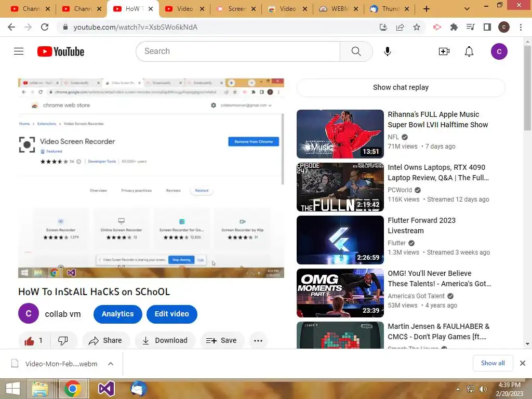Bookmark this page with star icon

tap(417, 27)
